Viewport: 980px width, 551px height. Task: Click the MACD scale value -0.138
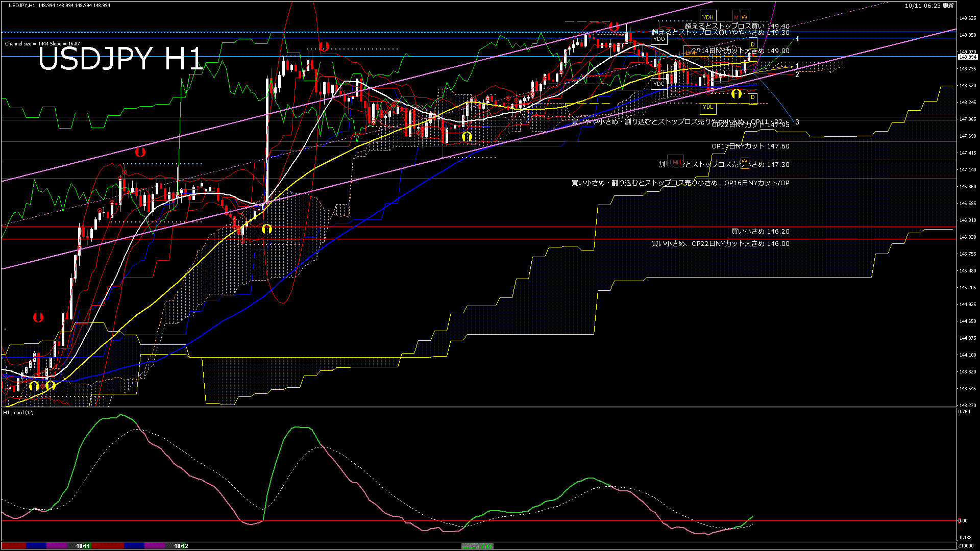[965, 538]
